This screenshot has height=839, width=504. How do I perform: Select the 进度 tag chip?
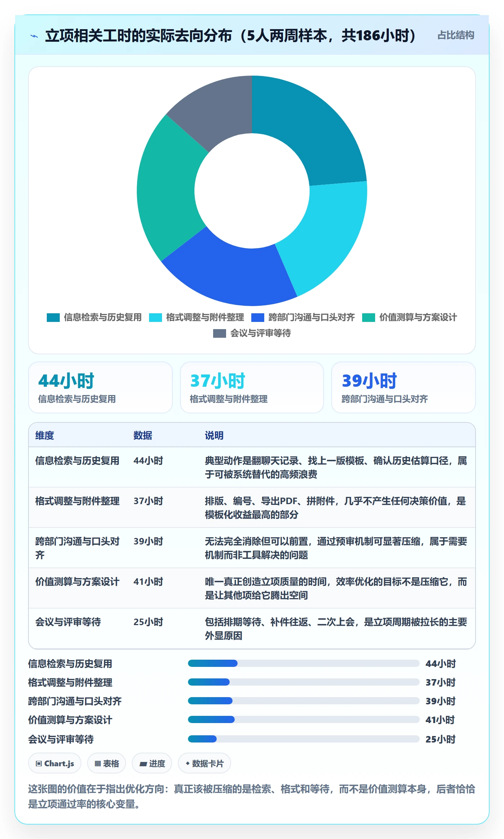[x=152, y=763]
